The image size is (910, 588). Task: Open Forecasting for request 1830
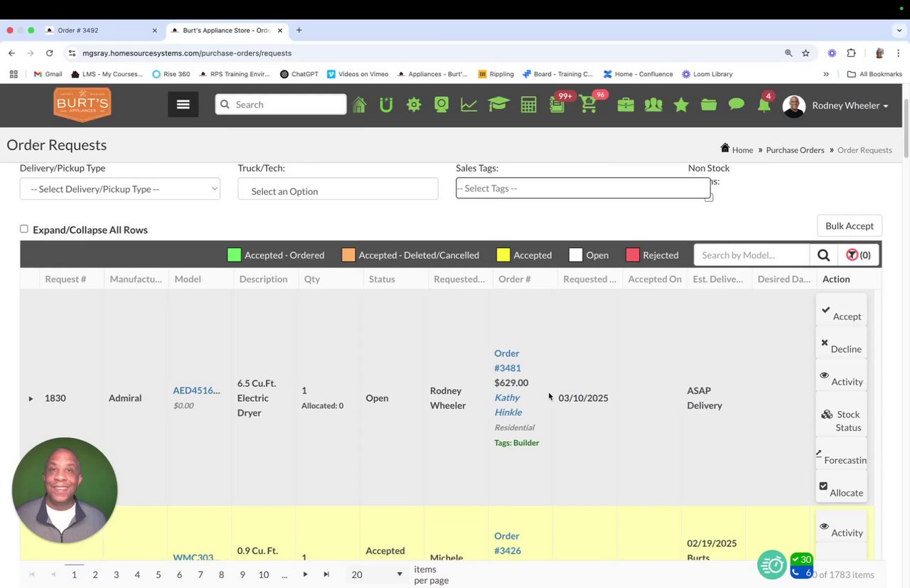coord(841,454)
